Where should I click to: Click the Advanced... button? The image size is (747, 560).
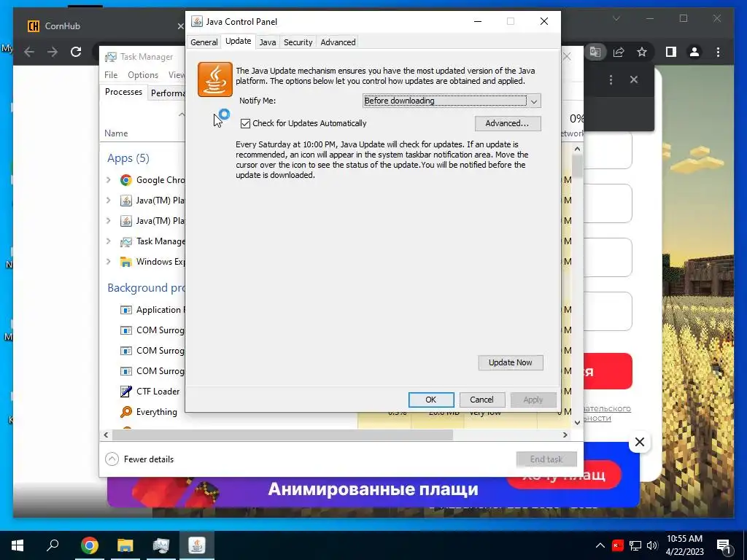tap(508, 123)
